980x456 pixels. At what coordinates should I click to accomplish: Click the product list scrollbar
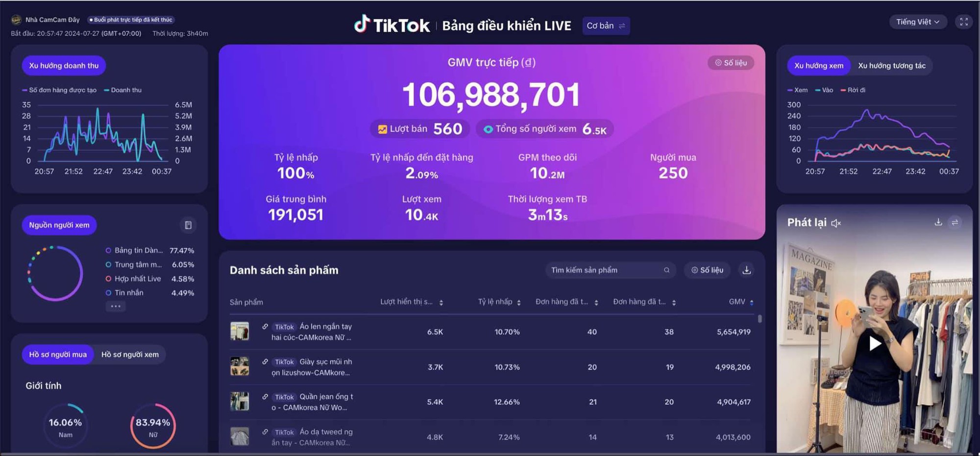(x=759, y=319)
